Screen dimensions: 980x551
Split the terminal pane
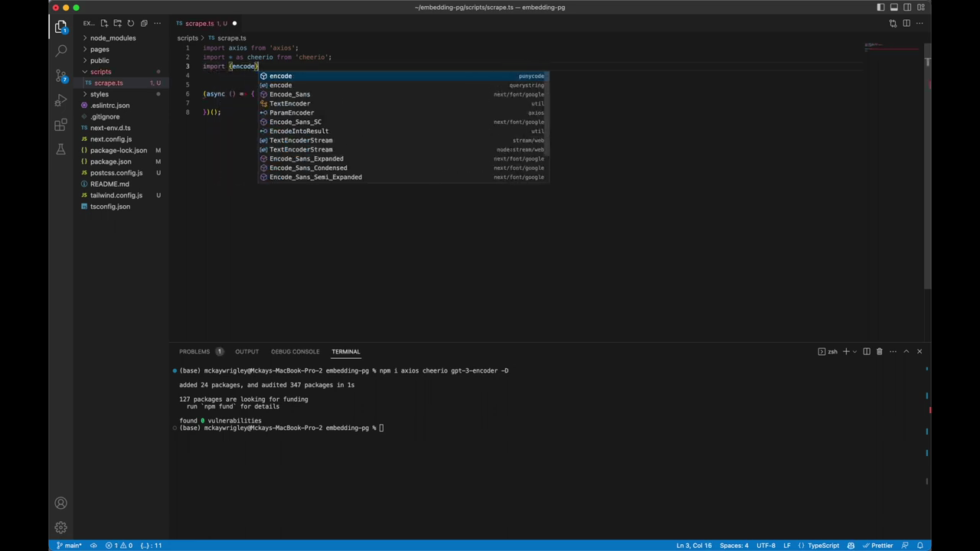tap(867, 351)
